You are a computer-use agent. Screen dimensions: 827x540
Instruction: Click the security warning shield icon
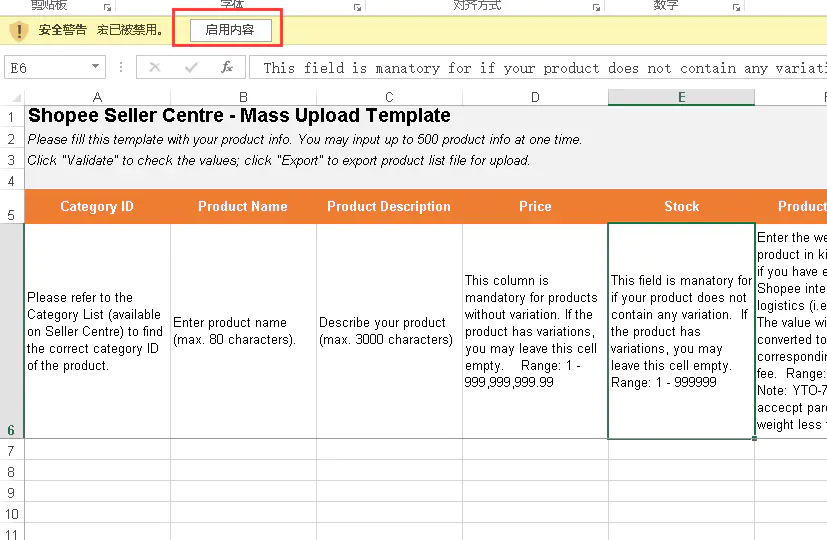(x=18, y=30)
